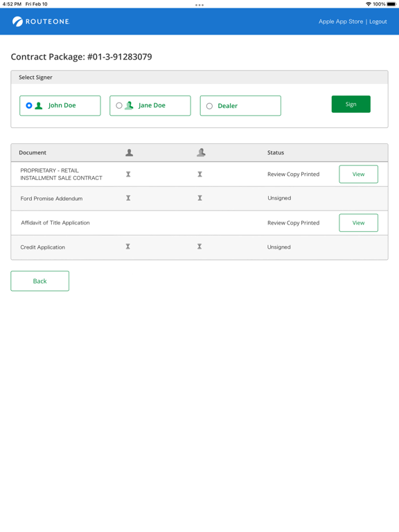The image size is (399, 532).
Task: Tap the three-dot multitasking indicator
Action: (x=199, y=5)
